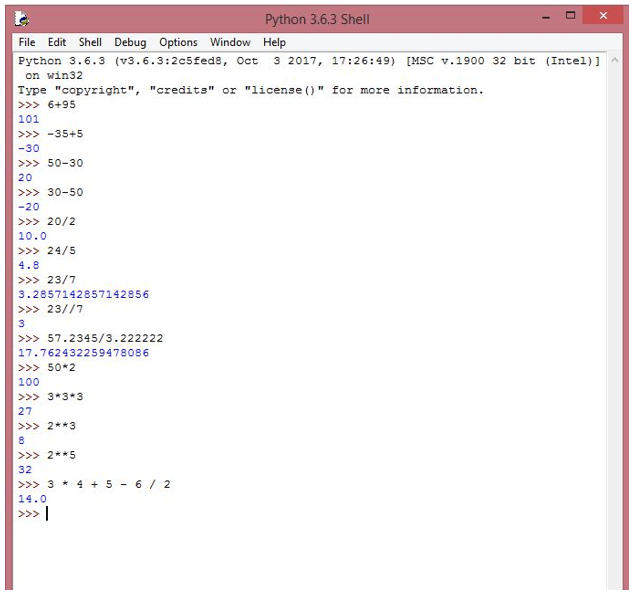
Task: Click the expression 50-30
Action: 65,163
